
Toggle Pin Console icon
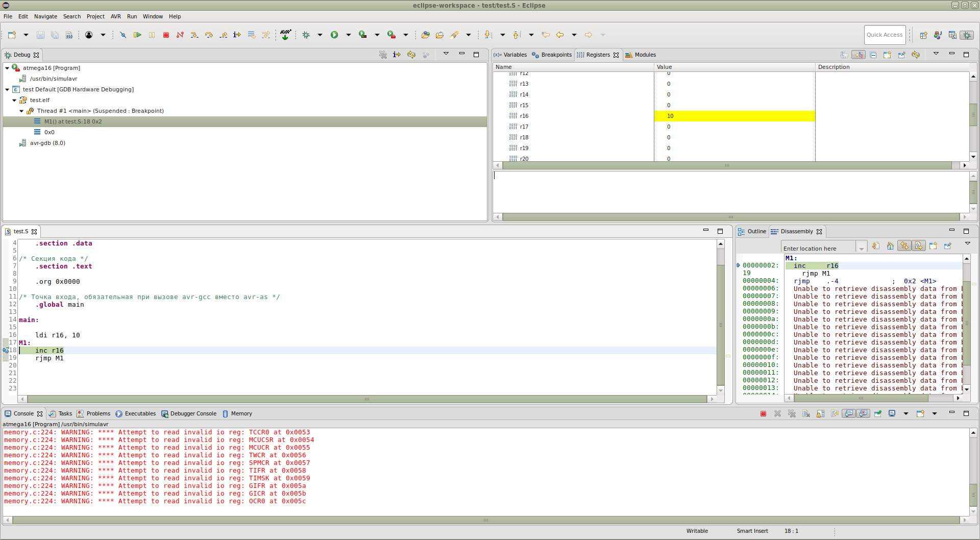coord(878,413)
